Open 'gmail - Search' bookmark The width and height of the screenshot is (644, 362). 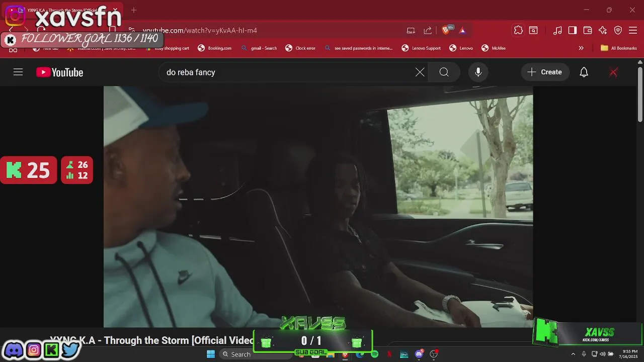coord(259,48)
